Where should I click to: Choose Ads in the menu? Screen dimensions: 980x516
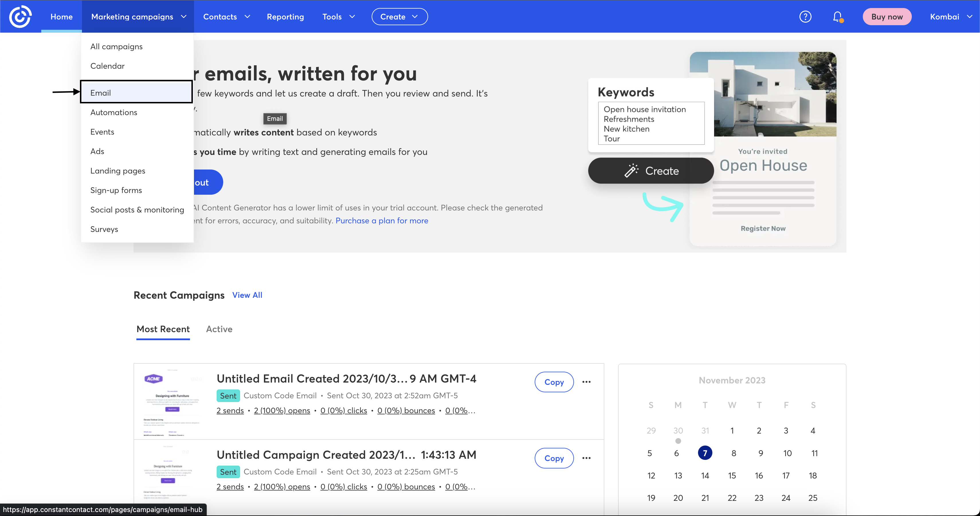click(137, 151)
